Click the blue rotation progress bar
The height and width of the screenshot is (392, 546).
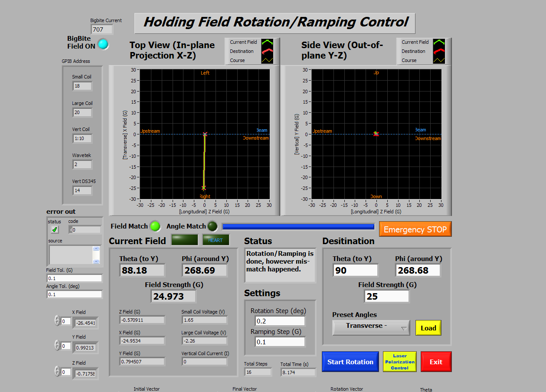(x=298, y=226)
